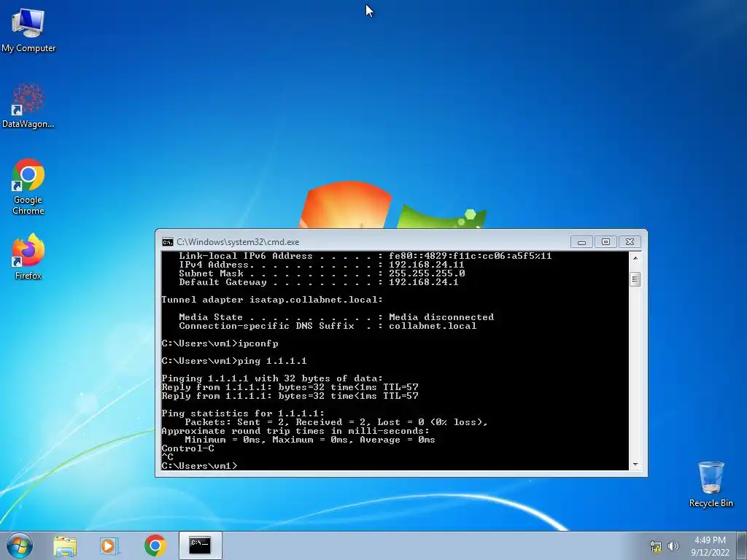Viewport: 747px width, 560px height.
Task: Click the Link-local IPv6 Address line
Action: [x=365, y=256]
